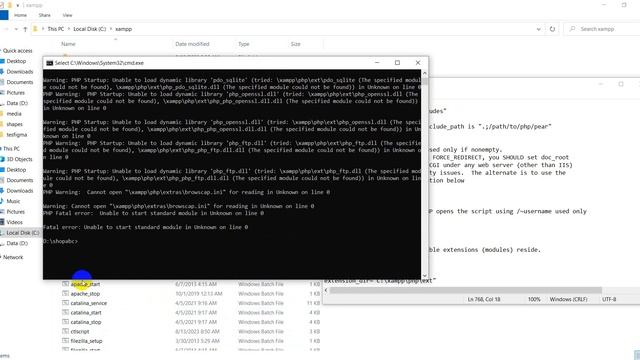This screenshot has height=360, width=640.
Task: Open Network in navigation pane
Action: [x=13, y=257]
